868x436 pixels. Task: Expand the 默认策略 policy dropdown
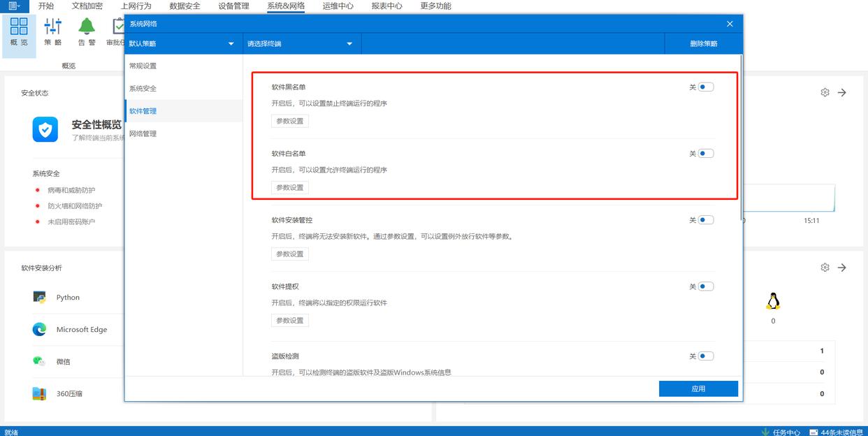pyautogui.click(x=183, y=43)
